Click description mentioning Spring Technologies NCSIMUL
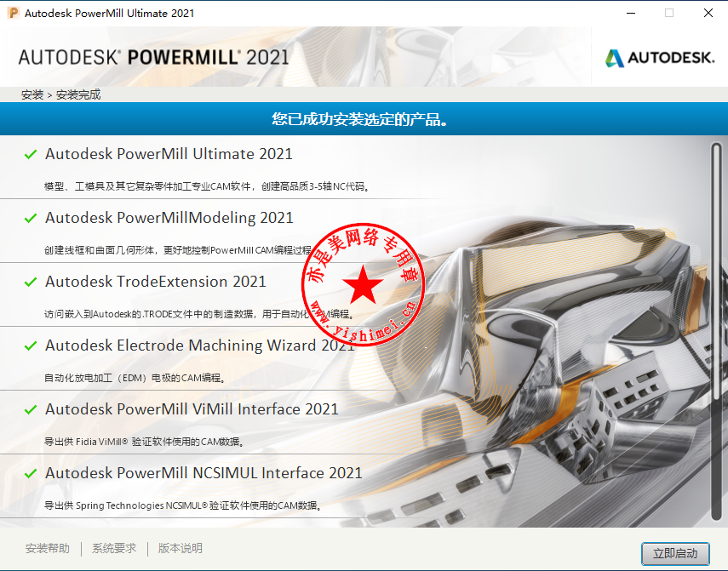The image size is (728, 571). coord(183,505)
